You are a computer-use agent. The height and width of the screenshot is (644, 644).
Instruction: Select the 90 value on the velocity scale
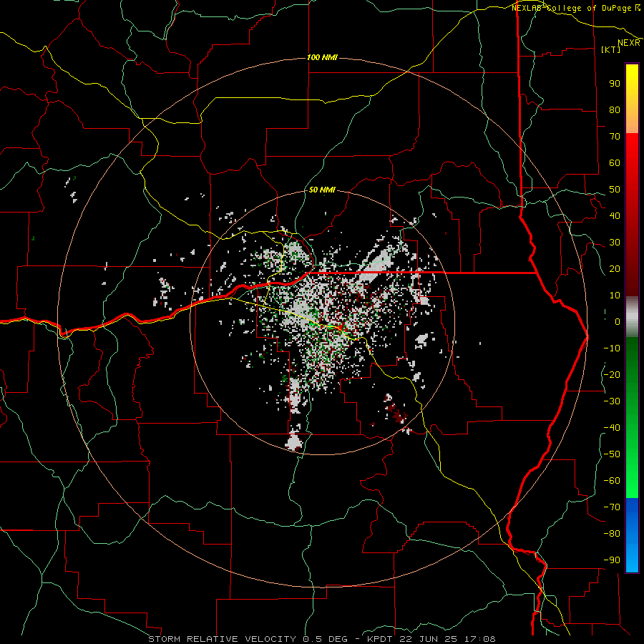point(615,84)
